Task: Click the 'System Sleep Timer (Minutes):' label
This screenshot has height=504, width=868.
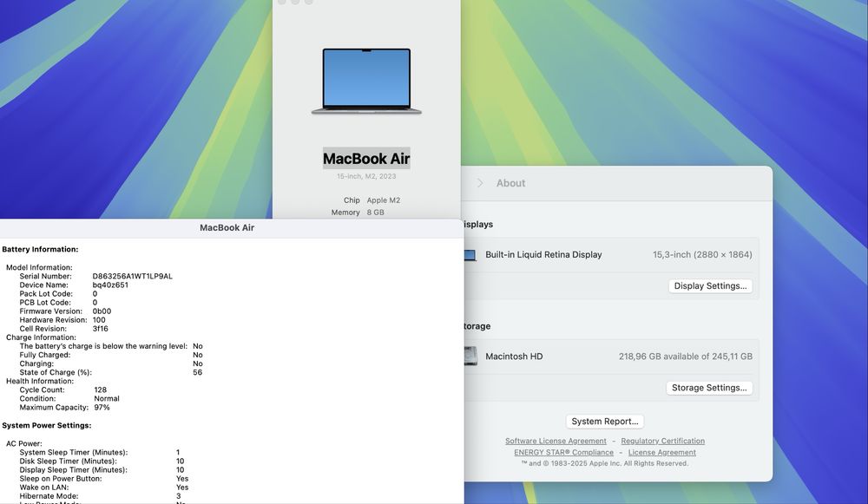Action: 74,453
